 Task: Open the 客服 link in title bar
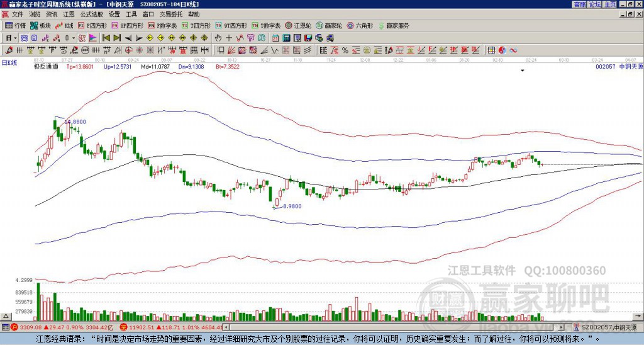[x=579, y=4]
